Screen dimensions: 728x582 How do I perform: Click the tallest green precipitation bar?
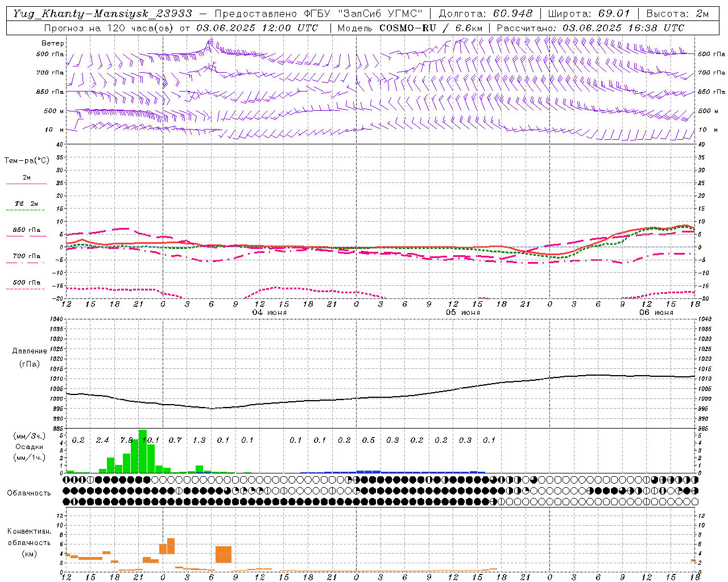coord(143,451)
